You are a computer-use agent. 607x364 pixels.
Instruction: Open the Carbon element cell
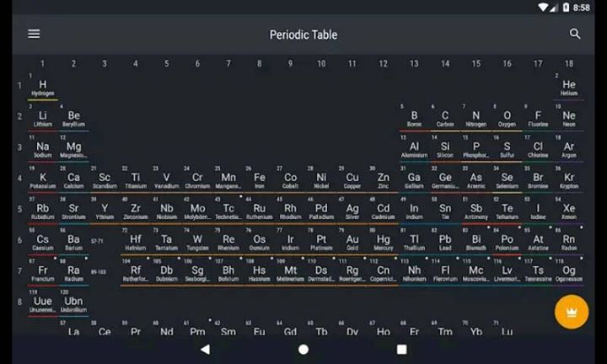445,118
